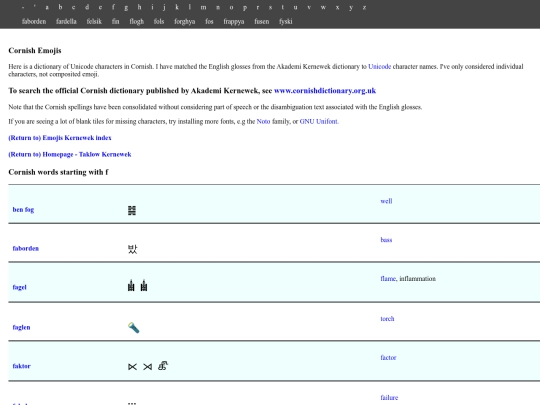Click the 'Cornish Emojis' heading

pyautogui.click(x=35, y=51)
